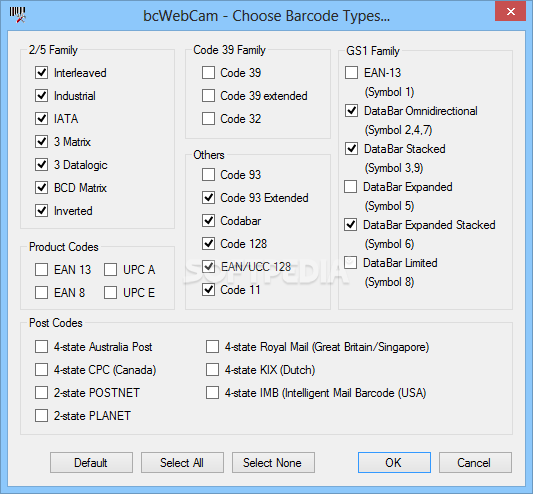Close the Choose Barcode Types window
The image size is (533, 494).
coord(511,12)
